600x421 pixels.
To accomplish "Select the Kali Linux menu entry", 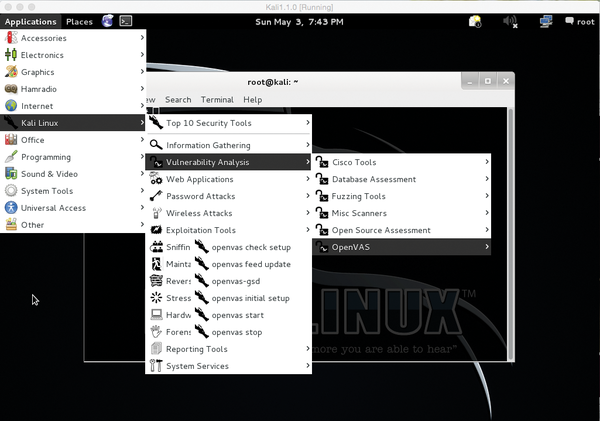I will [73, 122].
